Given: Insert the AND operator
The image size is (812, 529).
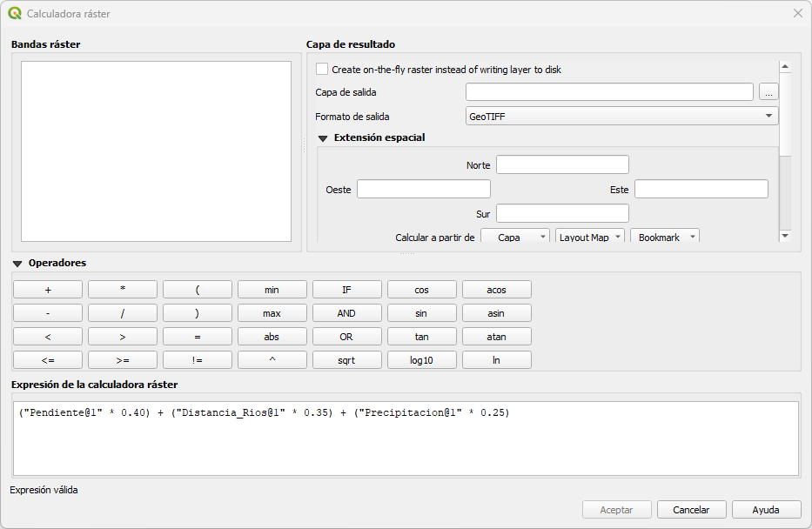Looking at the screenshot, I should pyautogui.click(x=347, y=313).
